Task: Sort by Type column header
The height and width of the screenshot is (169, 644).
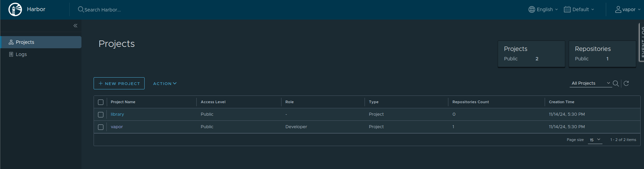Action: (374, 102)
